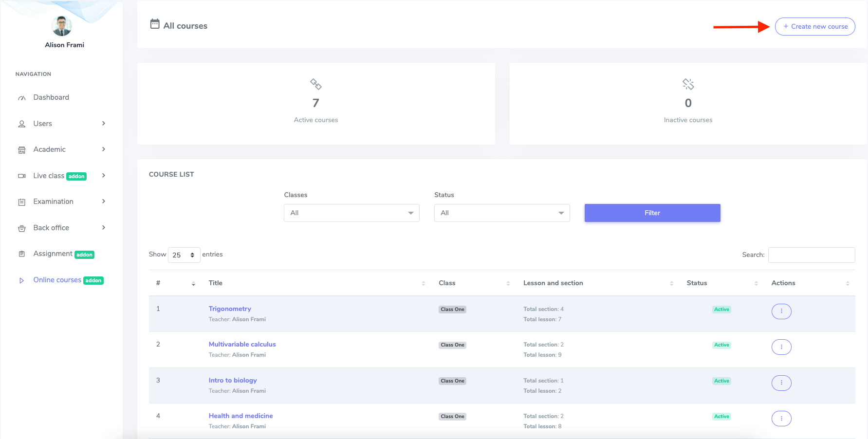Focus the course Search input field
868x439 pixels.
[811, 255]
